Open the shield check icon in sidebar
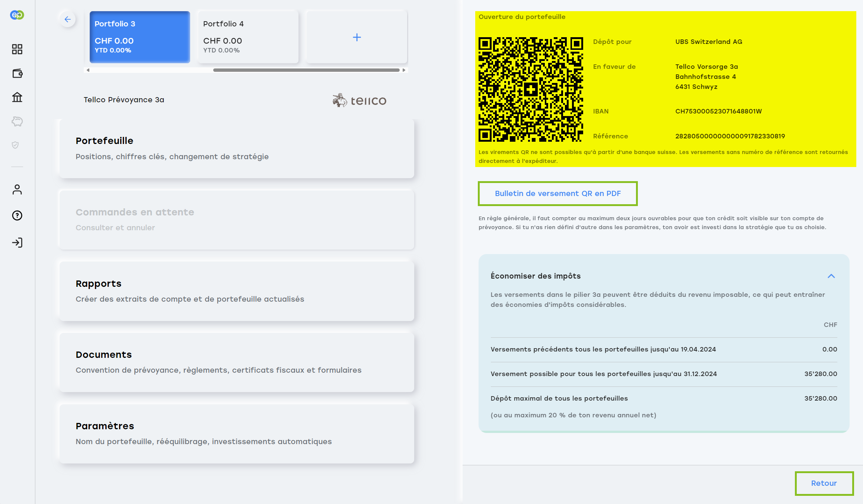The image size is (863, 504). point(15,145)
